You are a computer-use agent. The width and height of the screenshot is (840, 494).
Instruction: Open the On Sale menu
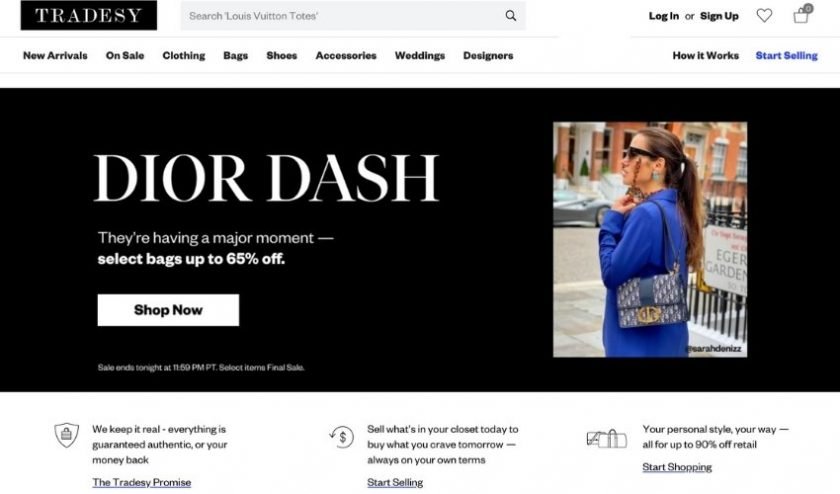[x=125, y=56]
